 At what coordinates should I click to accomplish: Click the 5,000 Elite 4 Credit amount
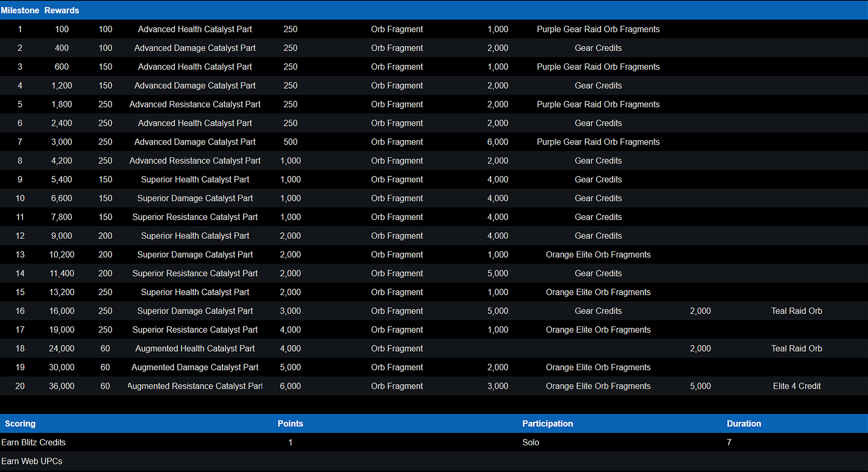coord(700,386)
